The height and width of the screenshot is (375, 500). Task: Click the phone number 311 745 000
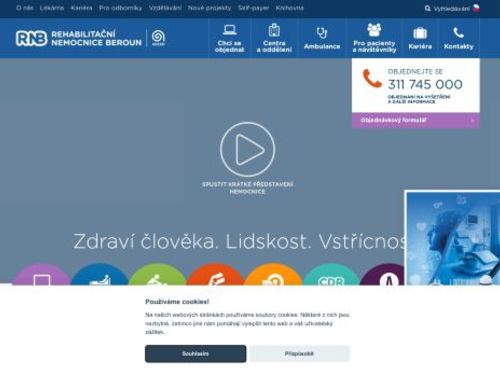(425, 85)
